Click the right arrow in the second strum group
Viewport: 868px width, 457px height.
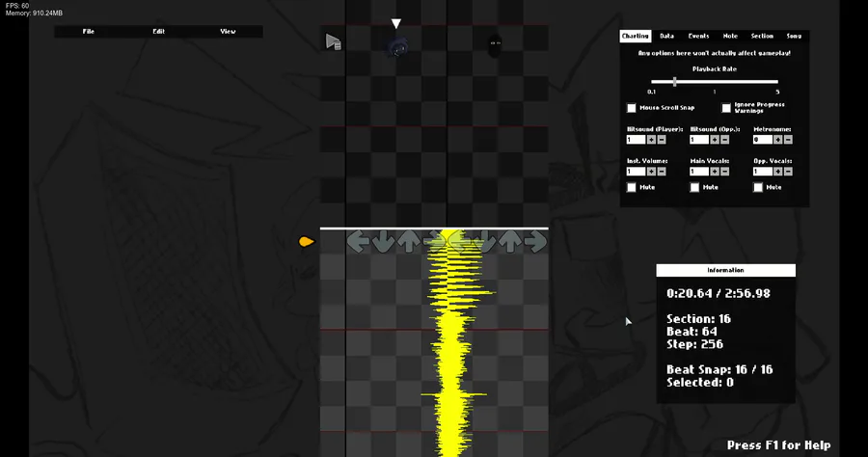535,242
